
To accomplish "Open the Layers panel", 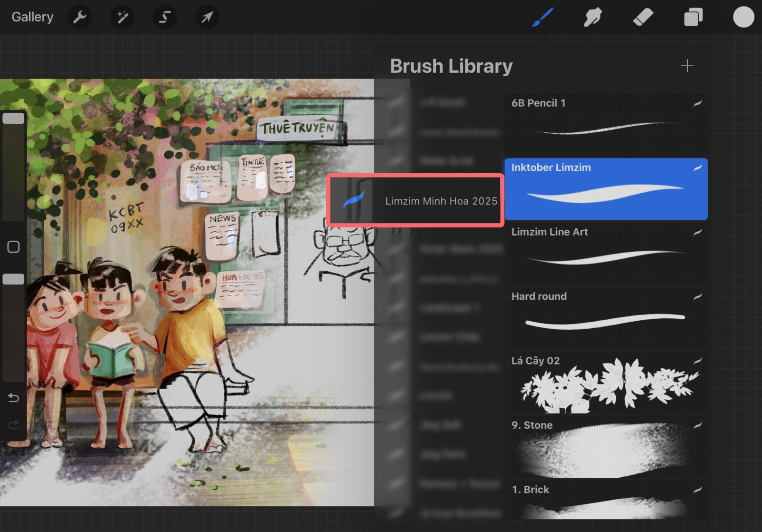I will click(693, 17).
